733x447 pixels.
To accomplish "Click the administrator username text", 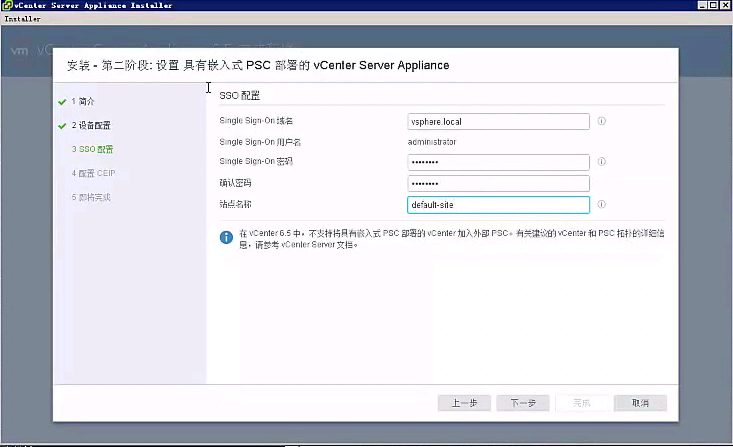I will point(432,142).
